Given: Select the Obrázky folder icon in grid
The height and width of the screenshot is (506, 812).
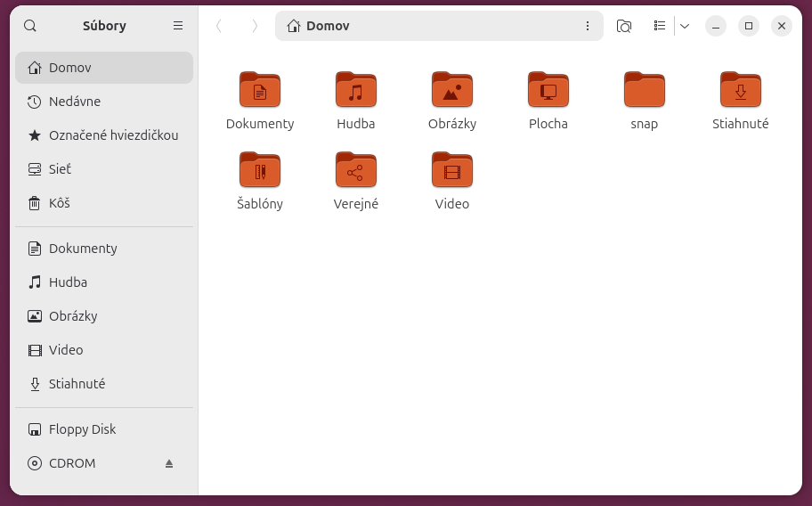Looking at the screenshot, I should coord(452,90).
